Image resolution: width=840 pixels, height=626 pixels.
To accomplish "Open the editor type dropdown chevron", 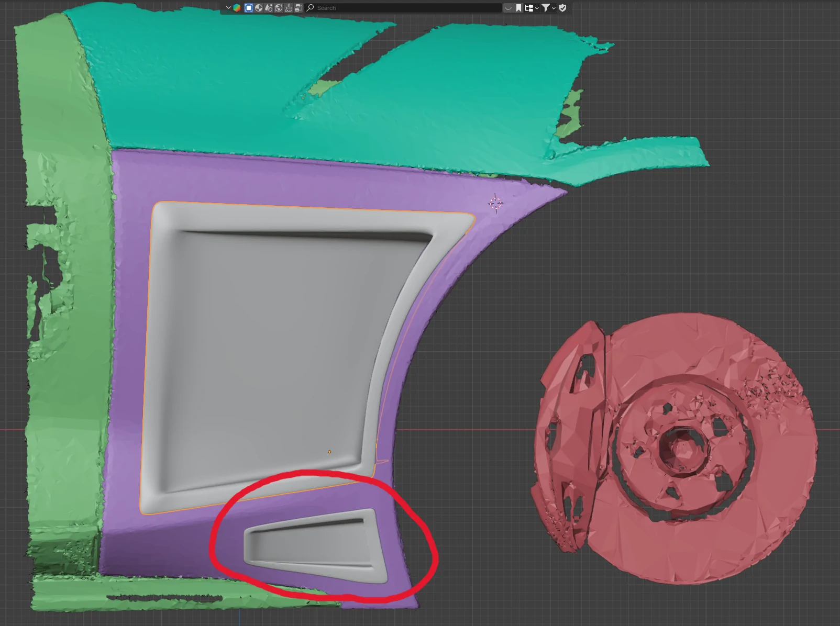I will tap(228, 8).
